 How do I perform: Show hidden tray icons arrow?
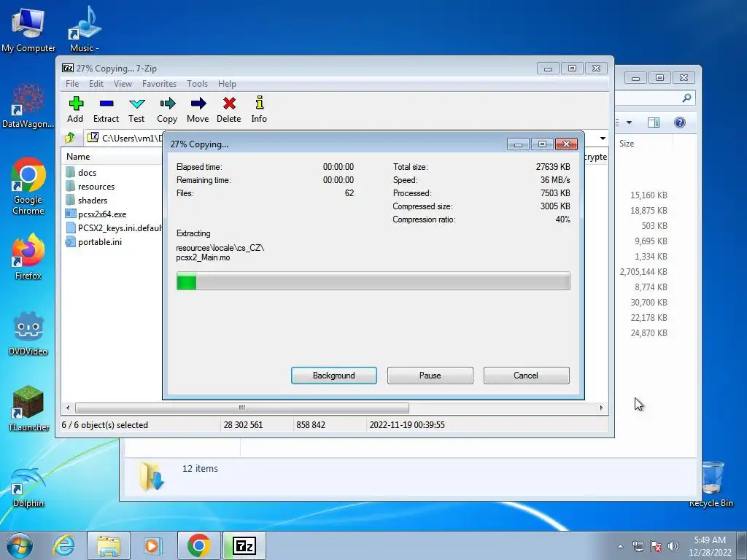tap(620, 546)
